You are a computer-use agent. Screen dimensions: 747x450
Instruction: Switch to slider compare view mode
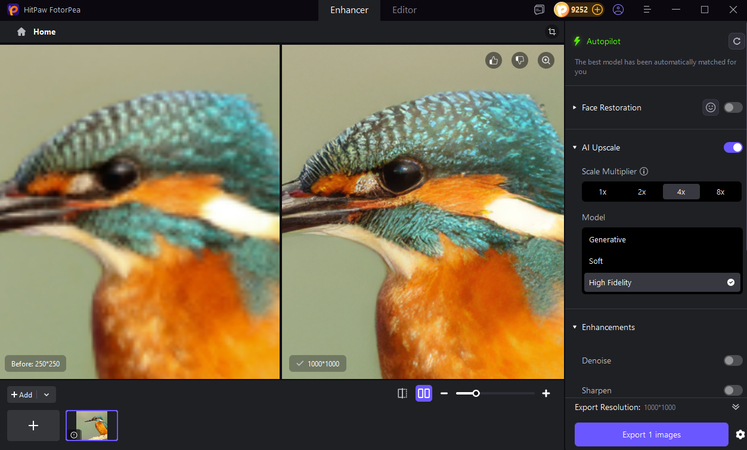pyautogui.click(x=403, y=393)
